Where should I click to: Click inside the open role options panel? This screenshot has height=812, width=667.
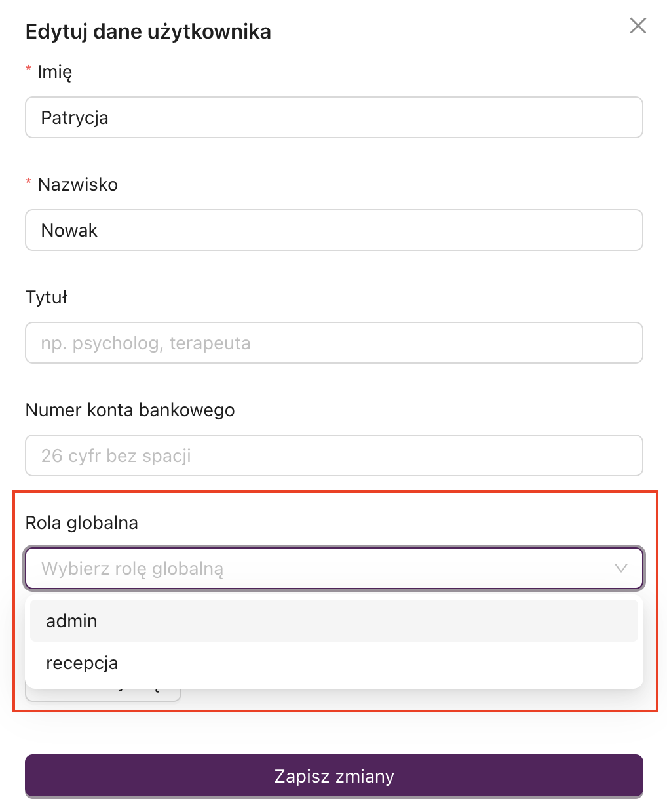334,642
